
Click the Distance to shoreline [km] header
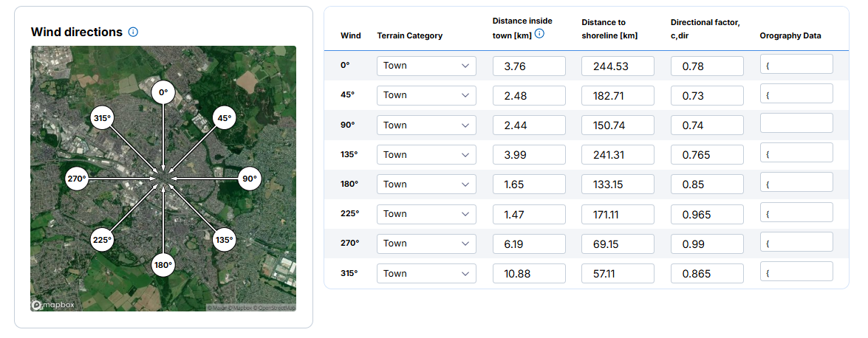click(x=609, y=29)
